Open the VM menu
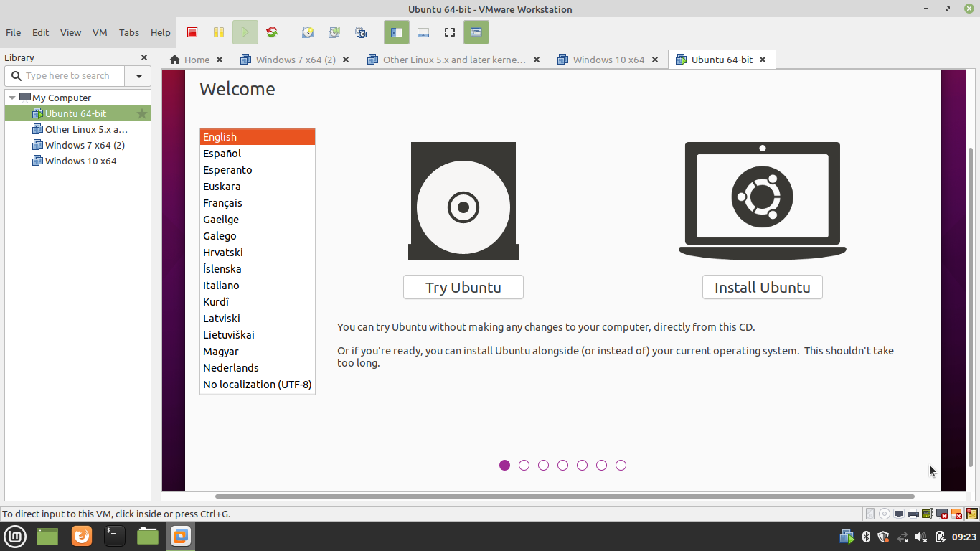 [100, 32]
